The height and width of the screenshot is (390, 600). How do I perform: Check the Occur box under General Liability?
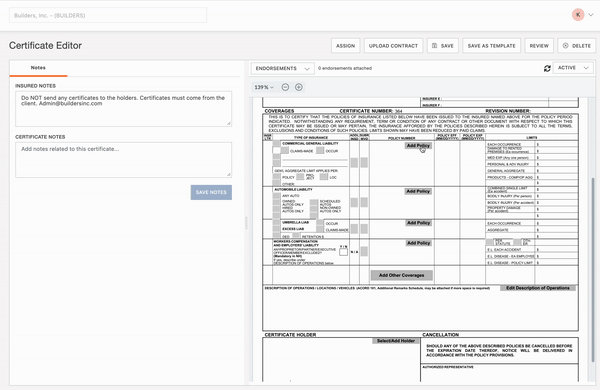point(320,151)
